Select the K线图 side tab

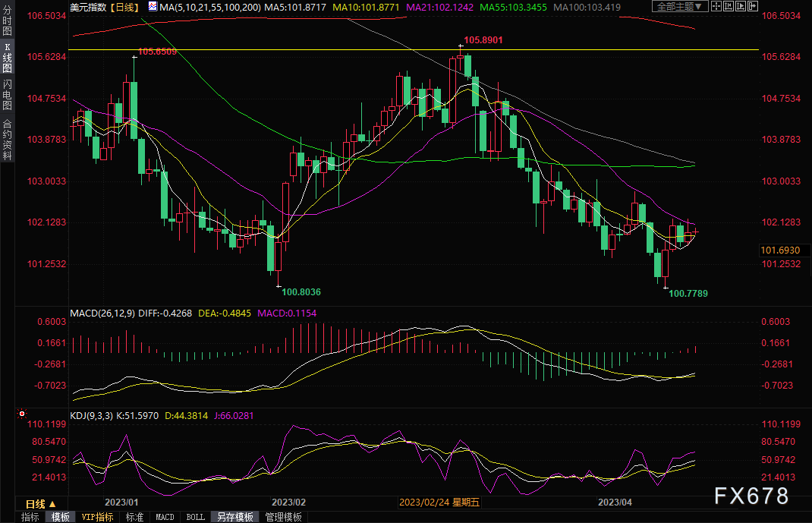[x=7, y=58]
